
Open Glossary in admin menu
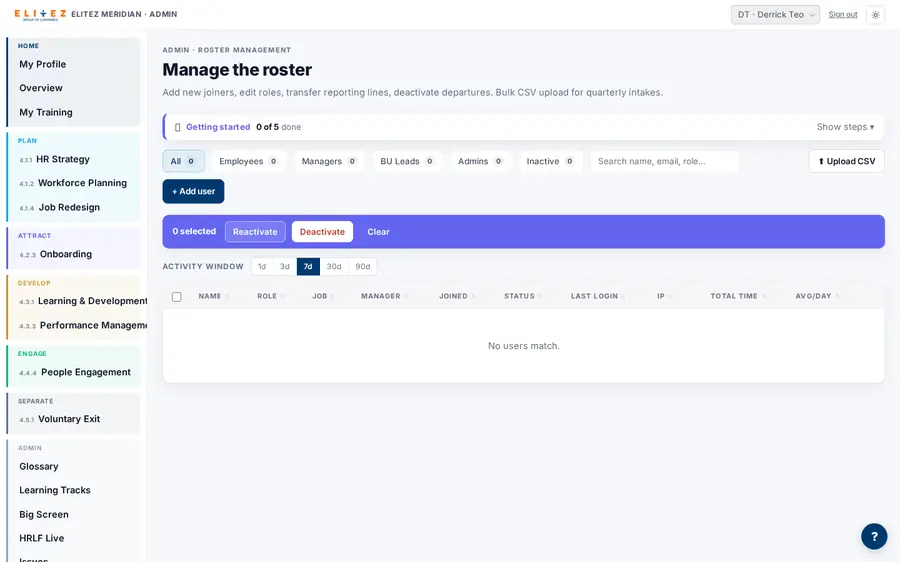38,467
